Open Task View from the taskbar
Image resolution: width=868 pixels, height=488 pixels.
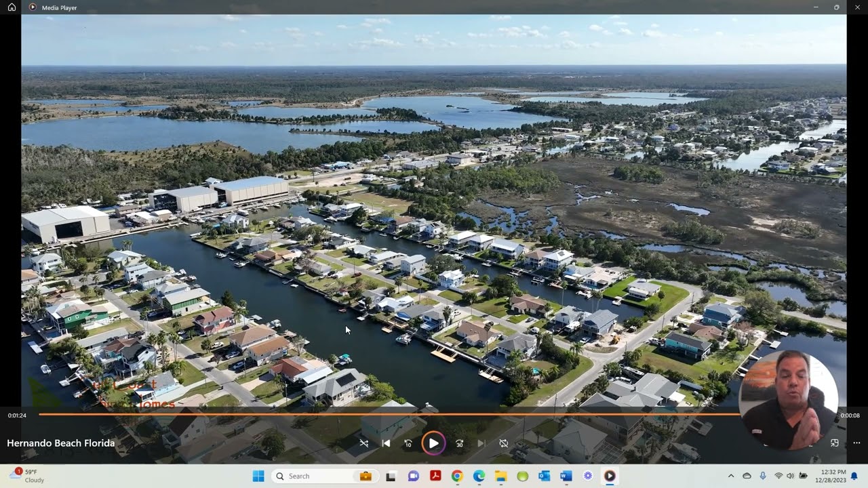(391, 476)
